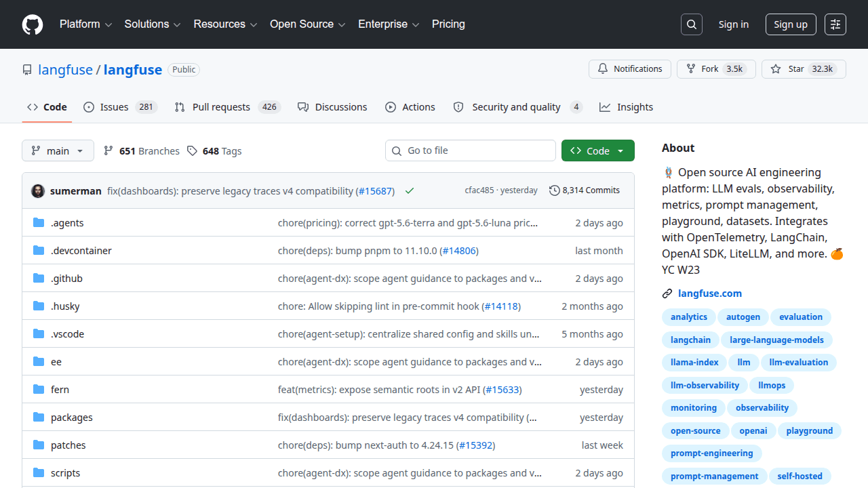
Task: Open the 'fern' folder name
Action: coord(60,390)
